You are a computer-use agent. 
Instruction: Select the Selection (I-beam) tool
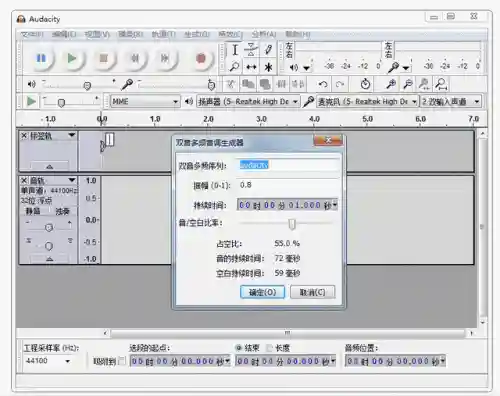pyautogui.click(x=235, y=50)
